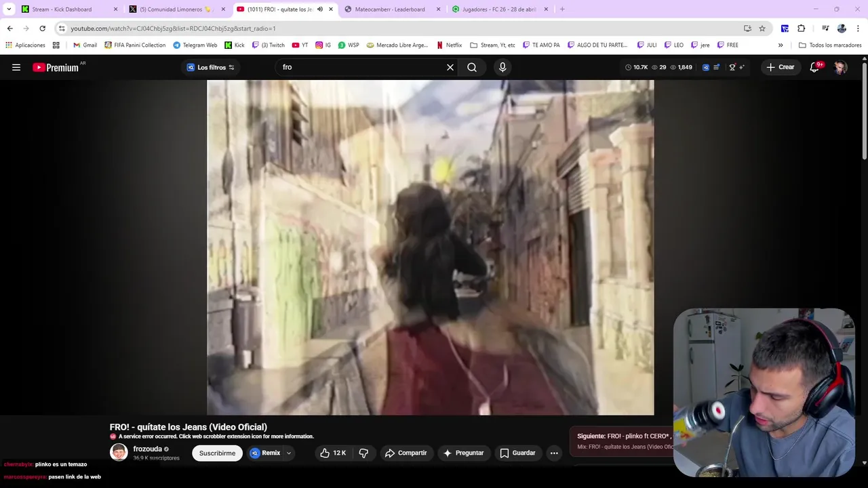Open Stream, Yt, etc bookmark folder

point(492,45)
